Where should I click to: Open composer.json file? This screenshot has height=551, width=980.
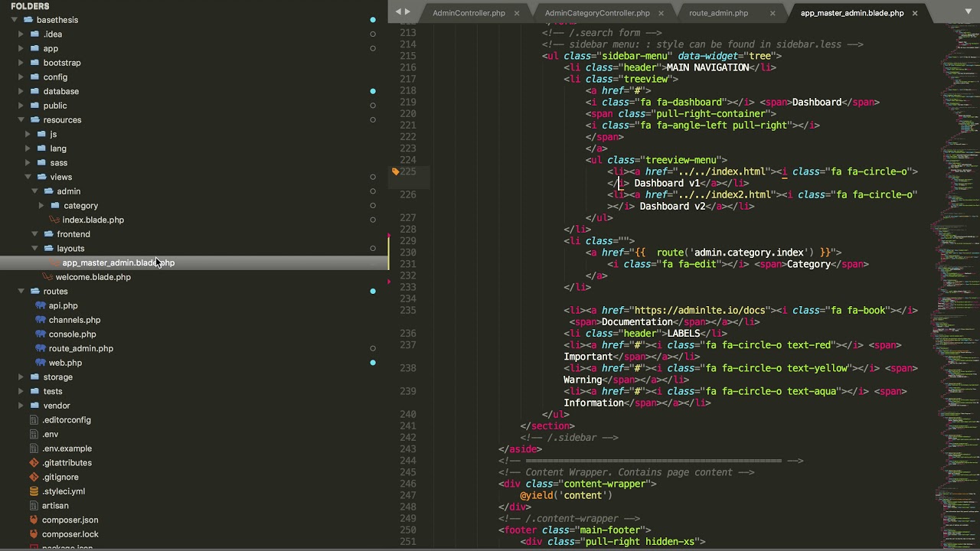70,520
